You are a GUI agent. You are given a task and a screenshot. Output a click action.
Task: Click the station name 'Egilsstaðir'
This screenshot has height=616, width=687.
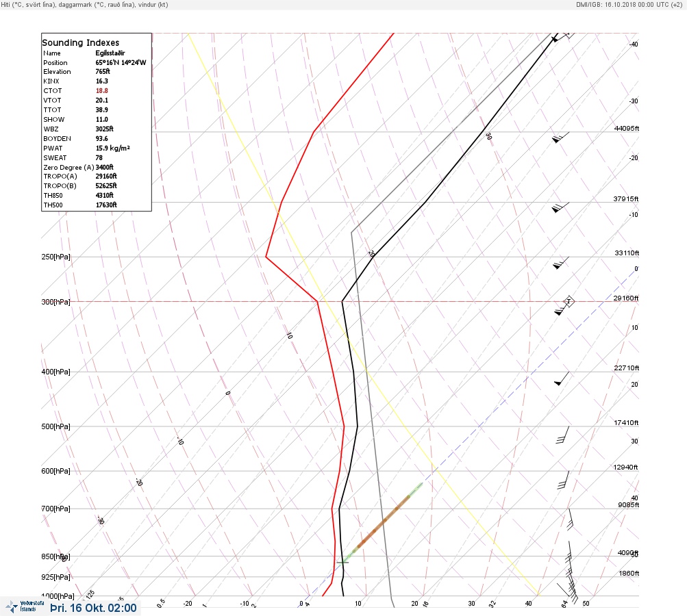coord(110,53)
